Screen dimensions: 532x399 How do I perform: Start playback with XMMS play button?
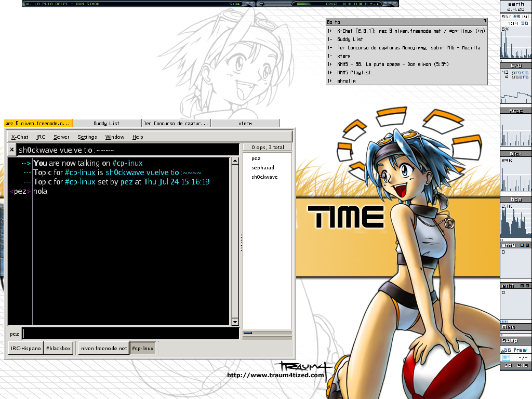click(350, 4)
